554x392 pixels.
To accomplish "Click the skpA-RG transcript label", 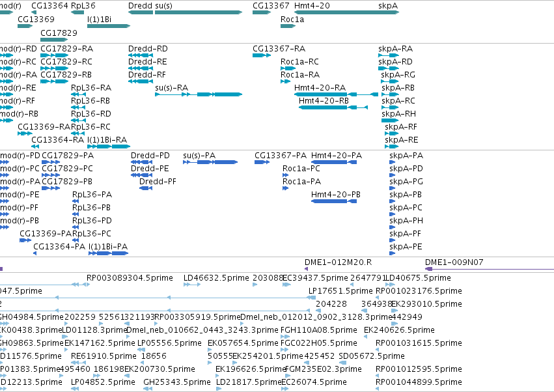I will click(x=398, y=75).
